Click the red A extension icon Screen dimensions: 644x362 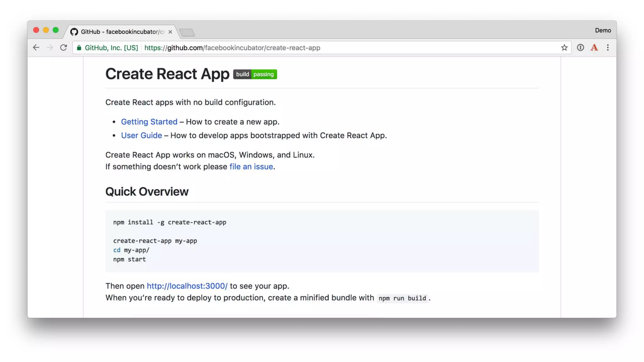(x=594, y=47)
